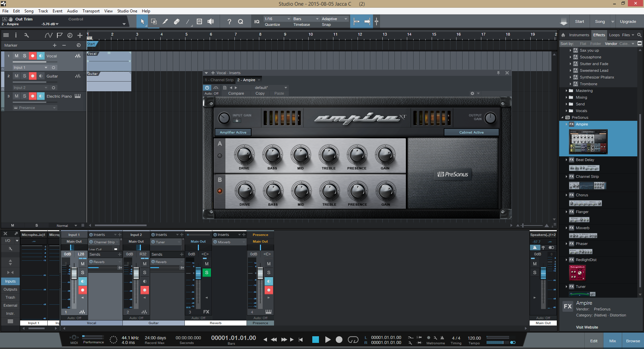Screen dimensions: 644x349
Task: Activate the Listen speaker tool
Action: point(211,21)
